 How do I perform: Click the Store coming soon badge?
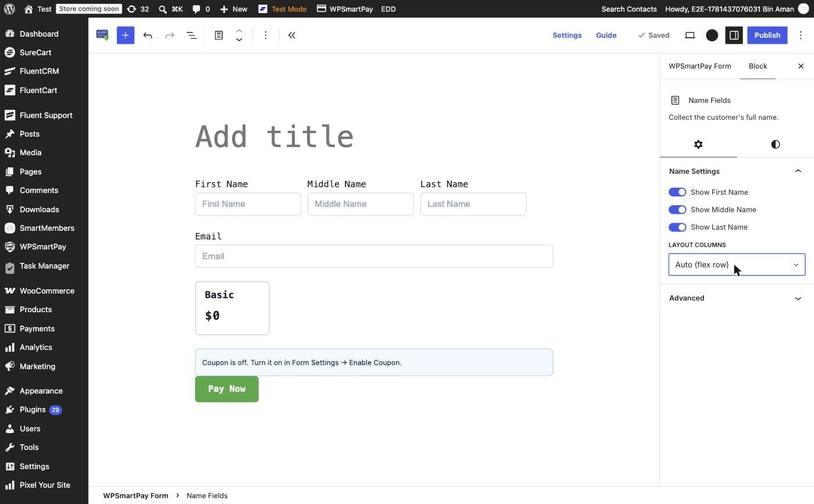pyautogui.click(x=89, y=9)
